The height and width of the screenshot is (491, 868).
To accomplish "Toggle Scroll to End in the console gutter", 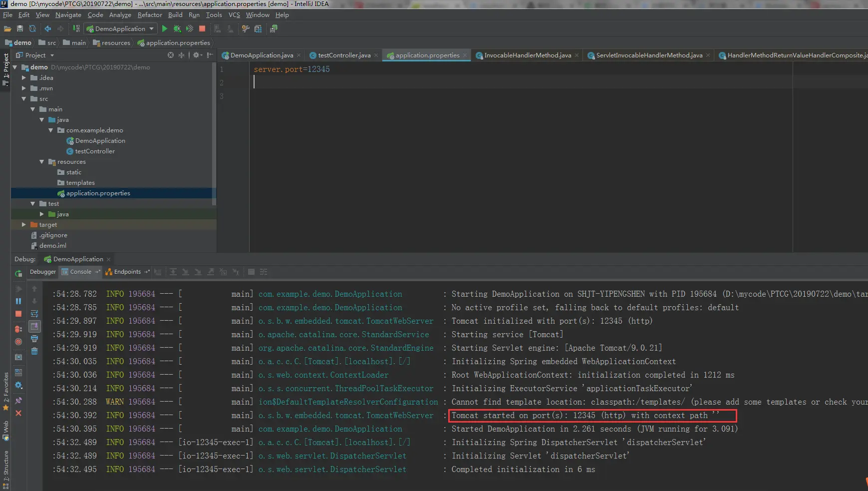I will click(x=34, y=326).
